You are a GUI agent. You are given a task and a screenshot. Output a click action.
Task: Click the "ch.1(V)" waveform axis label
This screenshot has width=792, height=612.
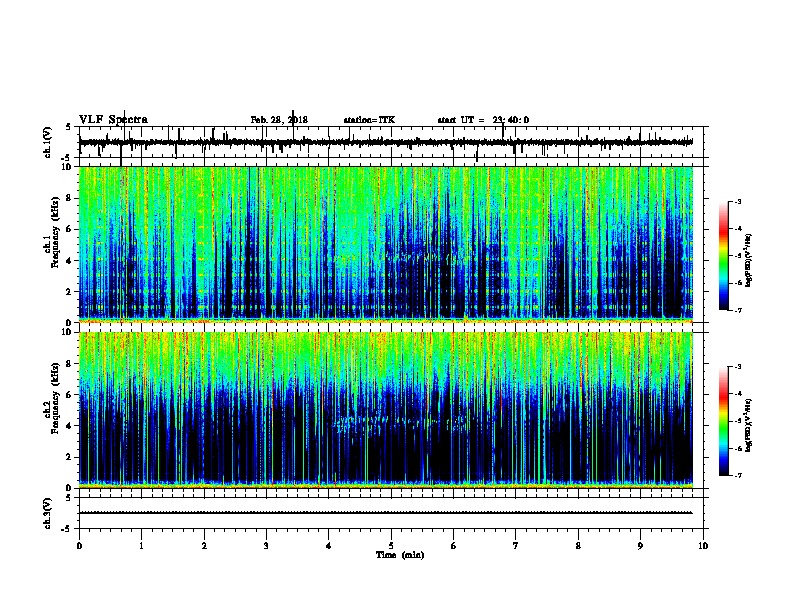[x=48, y=142]
